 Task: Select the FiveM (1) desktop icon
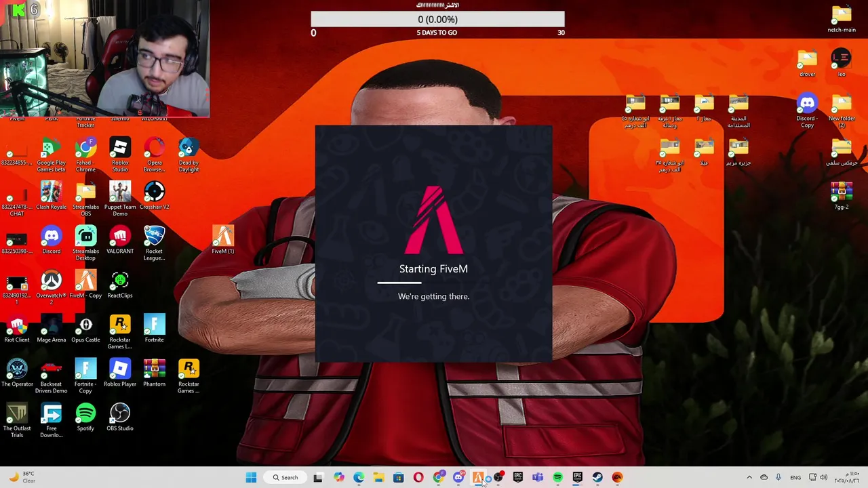(x=222, y=240)
